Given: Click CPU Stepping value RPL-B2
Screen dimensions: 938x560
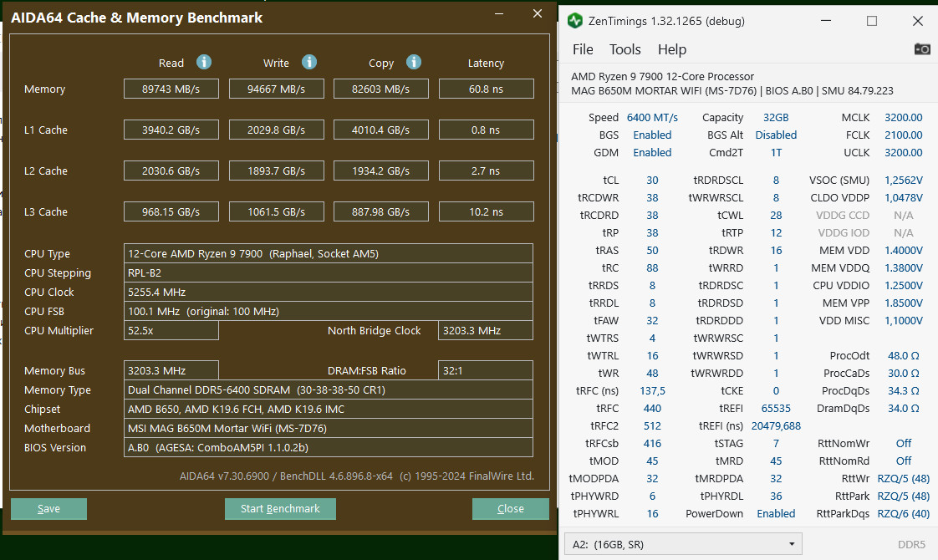Looking at the screenshot, I should point(329,272).
